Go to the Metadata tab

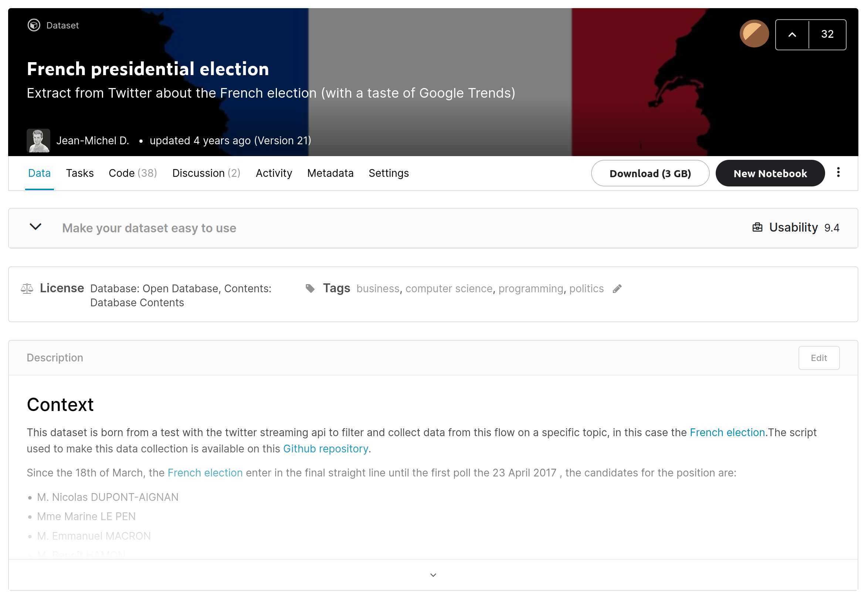tap(330, 173)
